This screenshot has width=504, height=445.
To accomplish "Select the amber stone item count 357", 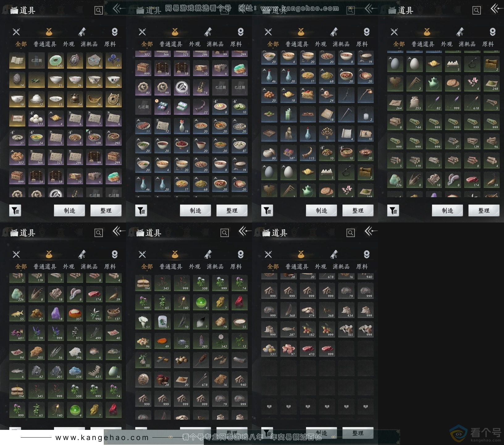I will (75, 314).
